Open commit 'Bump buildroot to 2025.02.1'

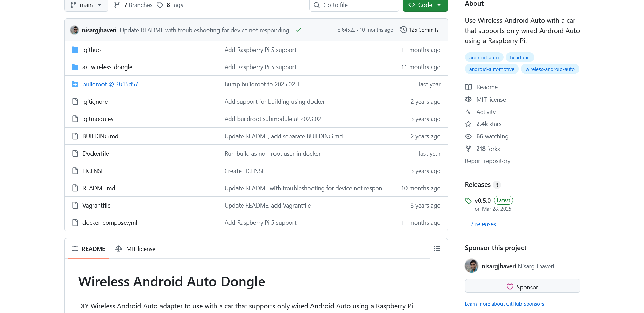pyautogui.click(x=262, y=84)
